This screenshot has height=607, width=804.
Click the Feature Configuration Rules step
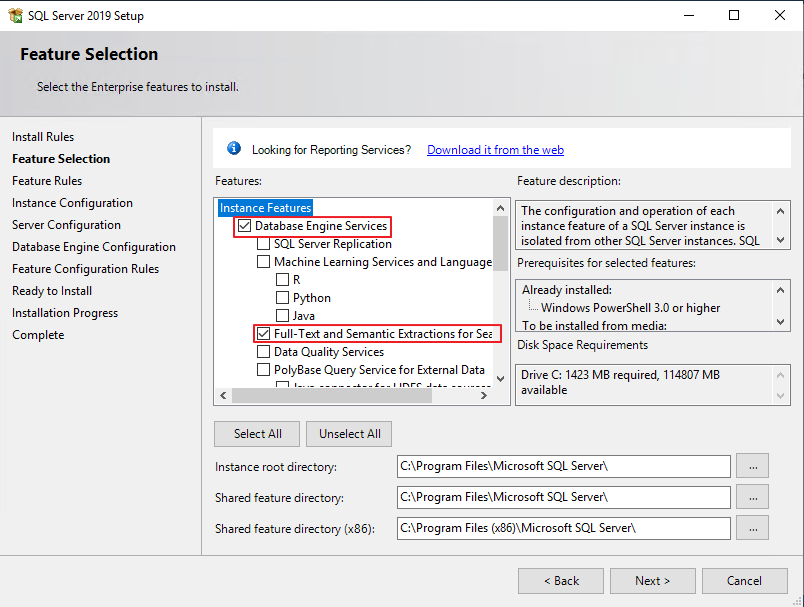[86, 269]
